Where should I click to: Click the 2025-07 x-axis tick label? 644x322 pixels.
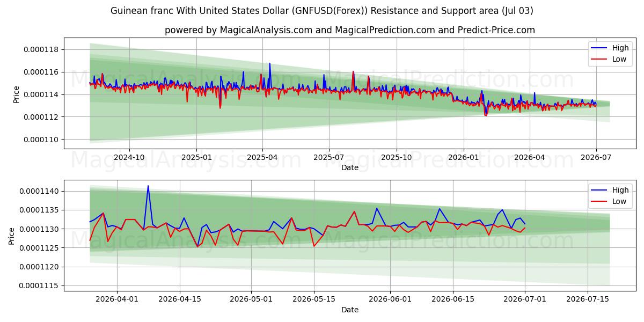click(329, 158)
